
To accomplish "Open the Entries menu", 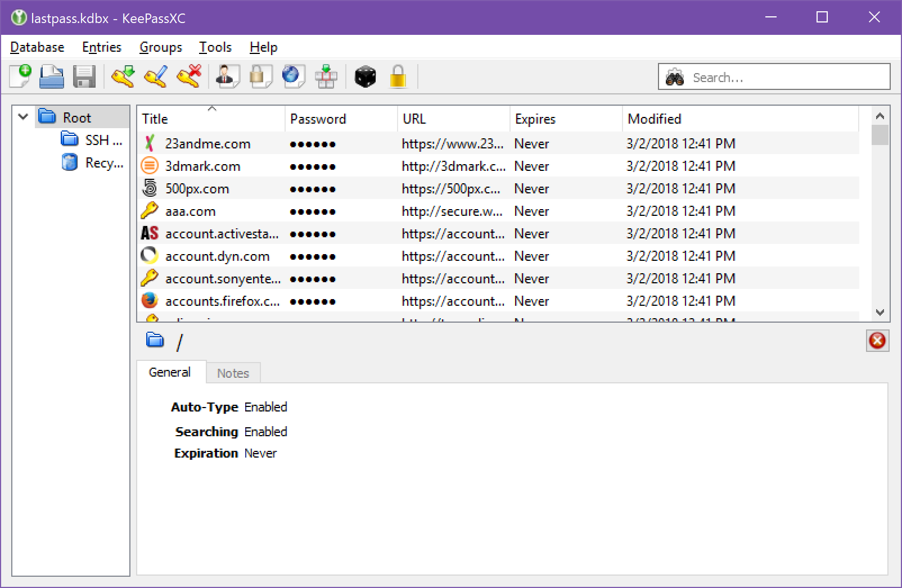I will point(102,47).
